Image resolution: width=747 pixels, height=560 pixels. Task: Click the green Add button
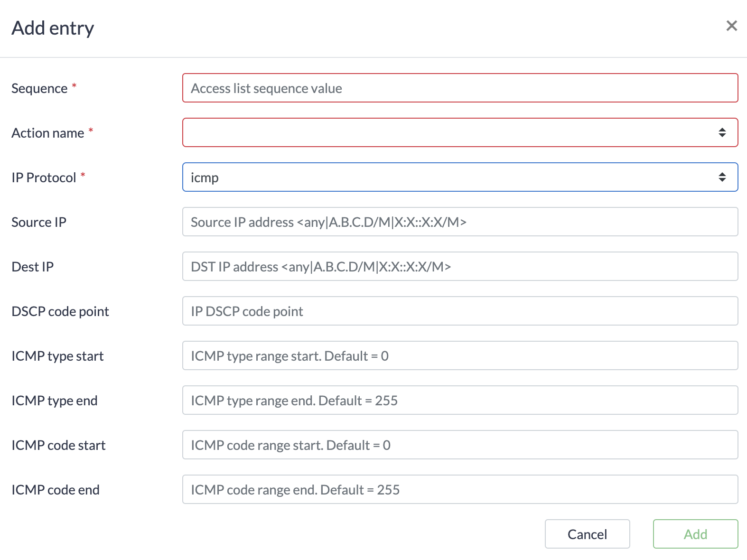[x=695, y=534]
